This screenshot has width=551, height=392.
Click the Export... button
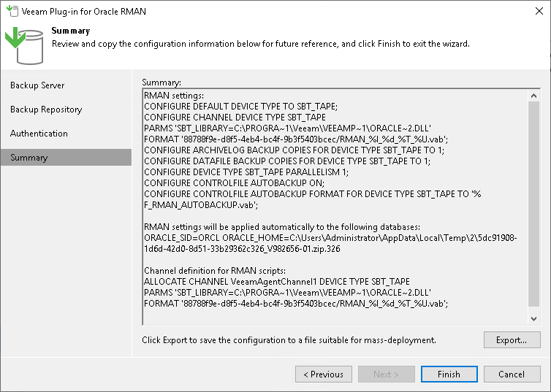point(512,339)
